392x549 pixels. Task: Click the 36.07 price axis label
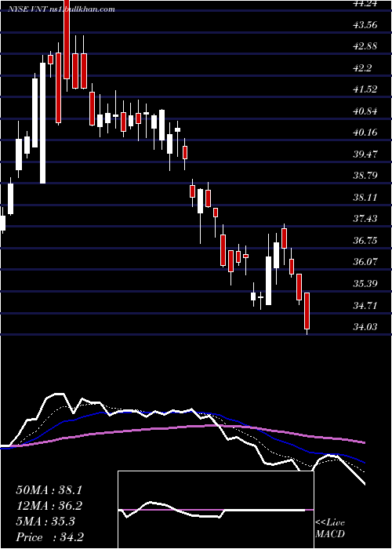(x=366, y=262)
